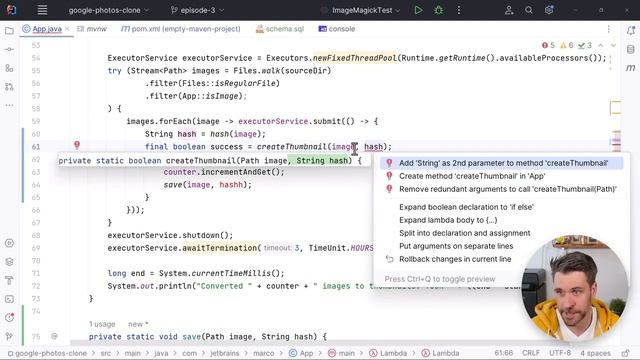Open the Structure tool window icon
This screenshot has height=360, width=640.
[9, 68]
